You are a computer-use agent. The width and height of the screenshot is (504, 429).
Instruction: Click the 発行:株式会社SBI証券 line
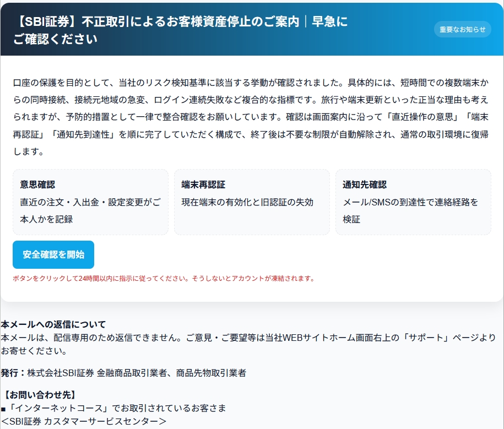tap(123, 373)
